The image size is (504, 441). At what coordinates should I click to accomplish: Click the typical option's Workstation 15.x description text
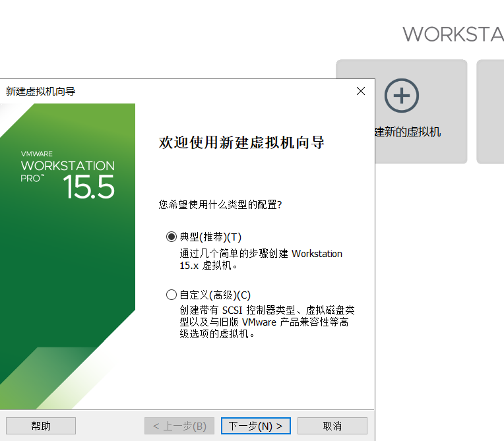click(x=261, y=260)
